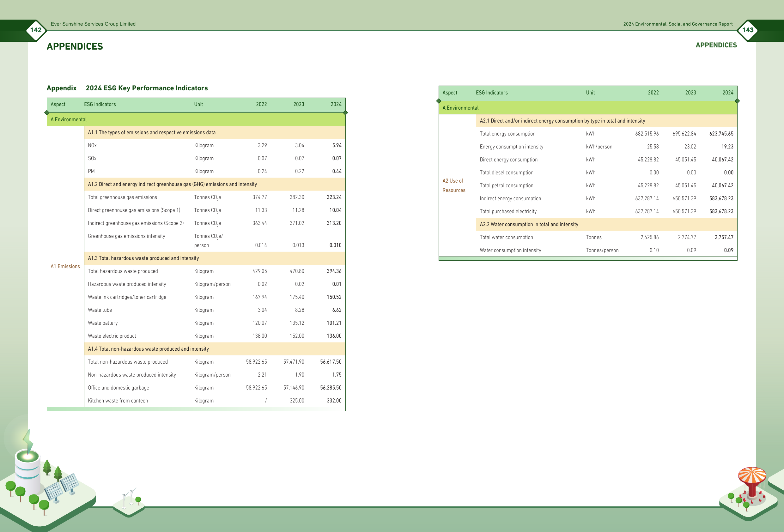784x532 pixels.
Task: Select the Total water consumption 2024 value 2,757.47
Action: coord(724,238)
